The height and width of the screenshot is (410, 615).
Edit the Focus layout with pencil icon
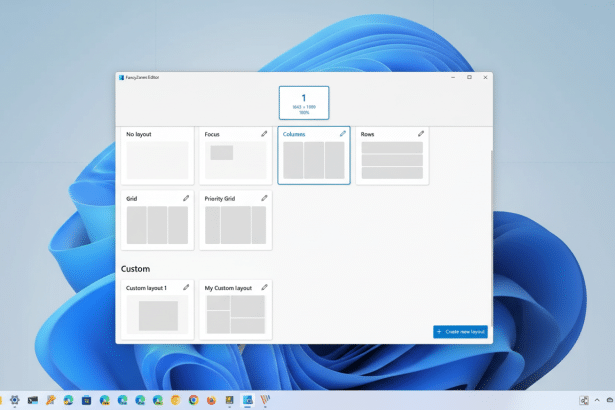pyautogui.click(x=264, y=134)
